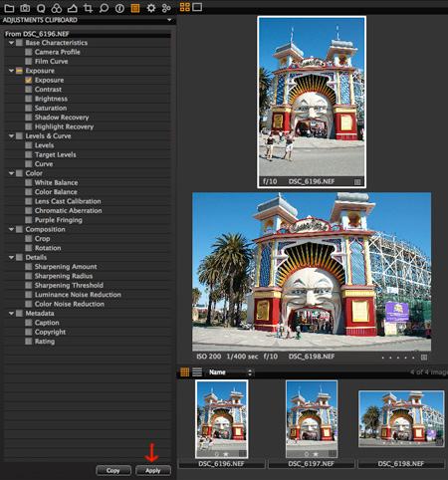Open the Output gear tool tab
The width and height of the screenshot is (448, 480).
(151, 8)
